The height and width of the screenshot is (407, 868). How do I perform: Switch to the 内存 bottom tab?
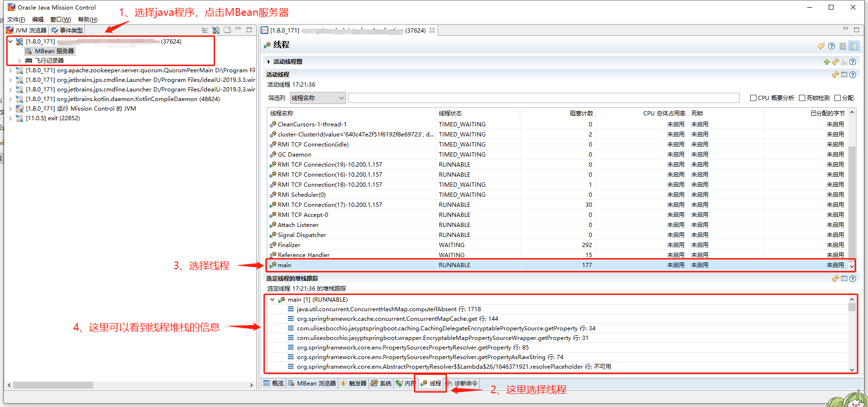406,384
